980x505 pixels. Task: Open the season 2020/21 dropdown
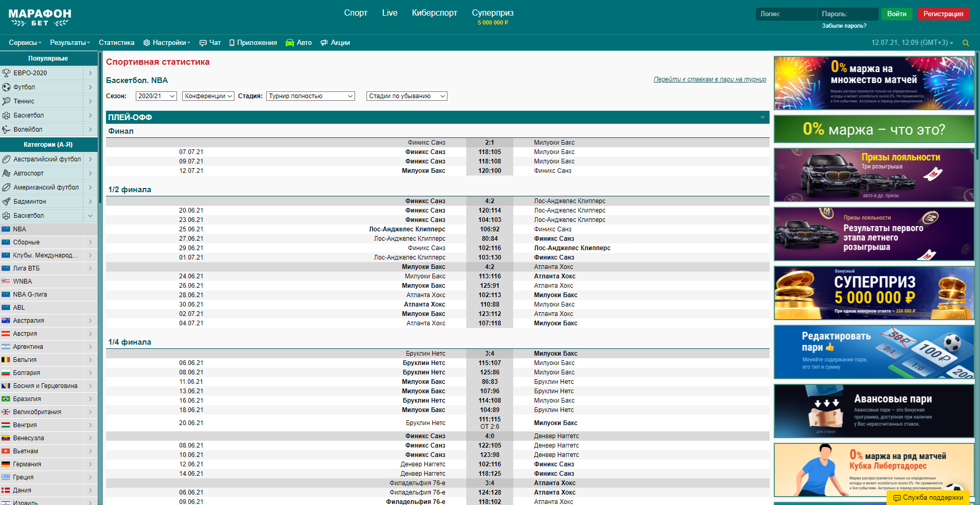point(157,96)
